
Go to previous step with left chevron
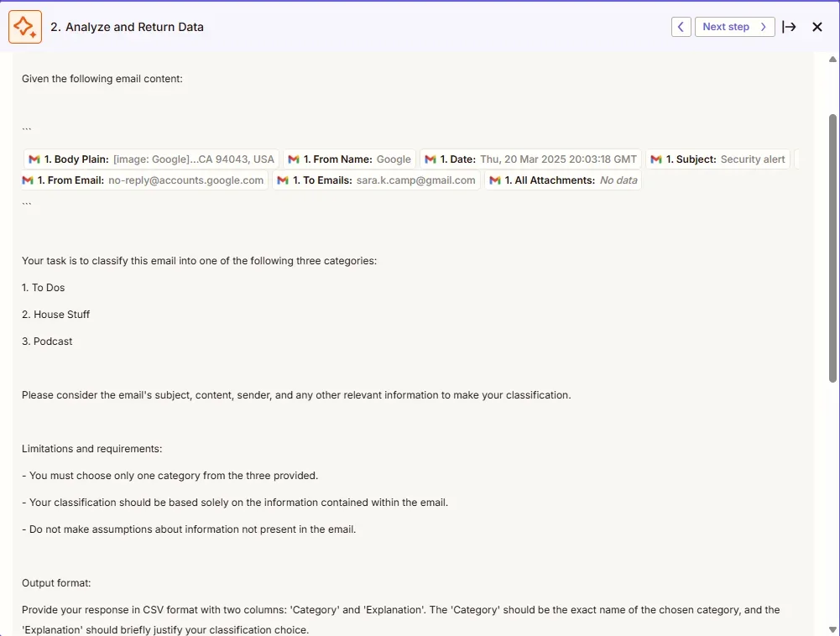(681, 27)
